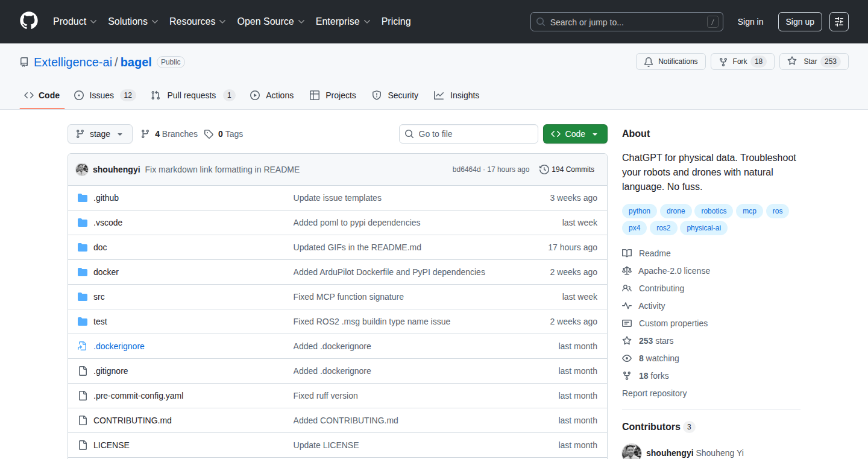
Task: Open commit hash bd6464d
Action: point(467,169)
